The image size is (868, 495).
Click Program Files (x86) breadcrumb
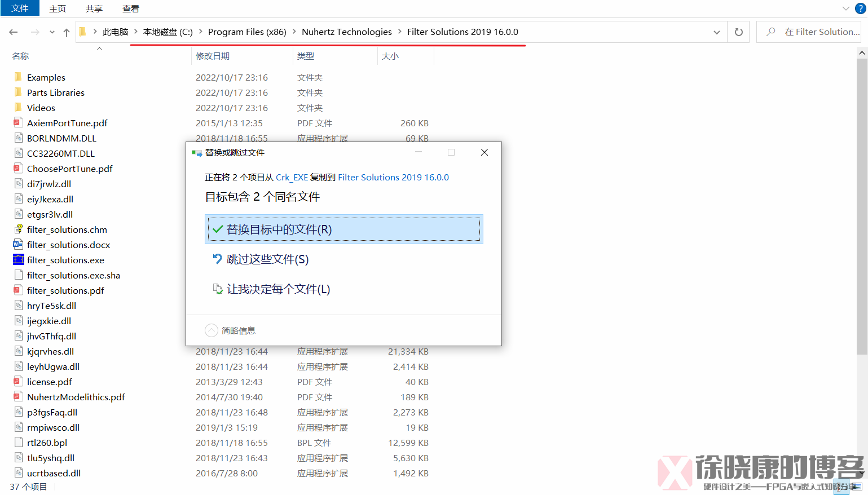(247, 32)
